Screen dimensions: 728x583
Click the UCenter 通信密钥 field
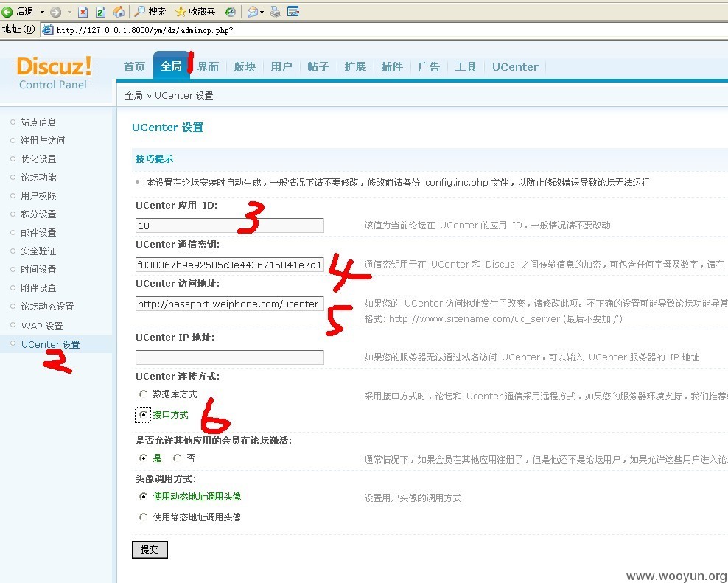click(230, 265)
